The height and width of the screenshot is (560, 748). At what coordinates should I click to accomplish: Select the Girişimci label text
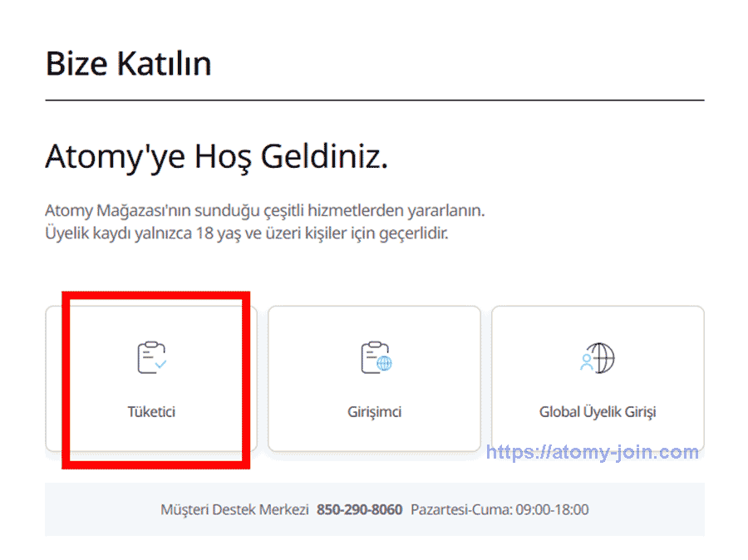pos(375,412)
